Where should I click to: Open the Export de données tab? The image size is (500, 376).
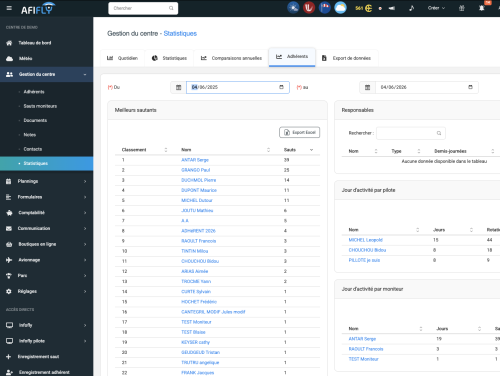tap(347, 58)
